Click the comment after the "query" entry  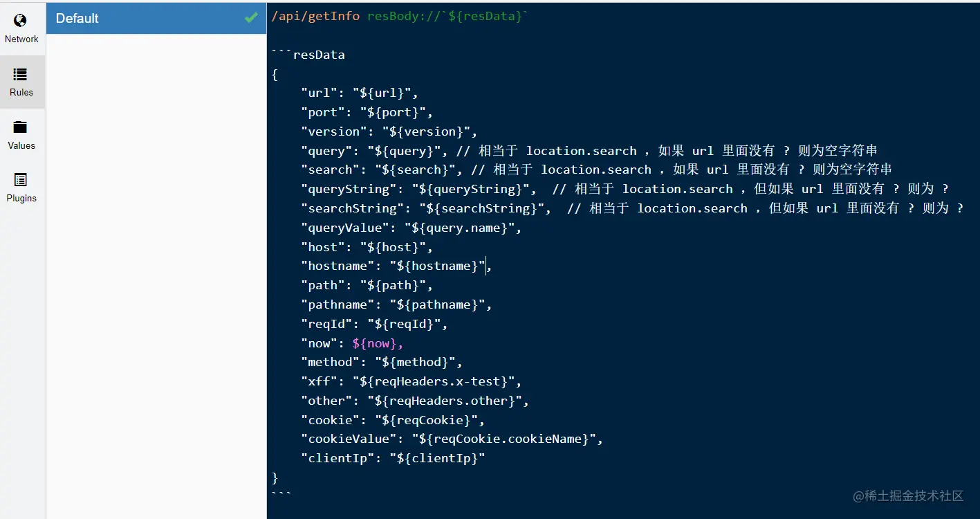(x=667, y=151)
